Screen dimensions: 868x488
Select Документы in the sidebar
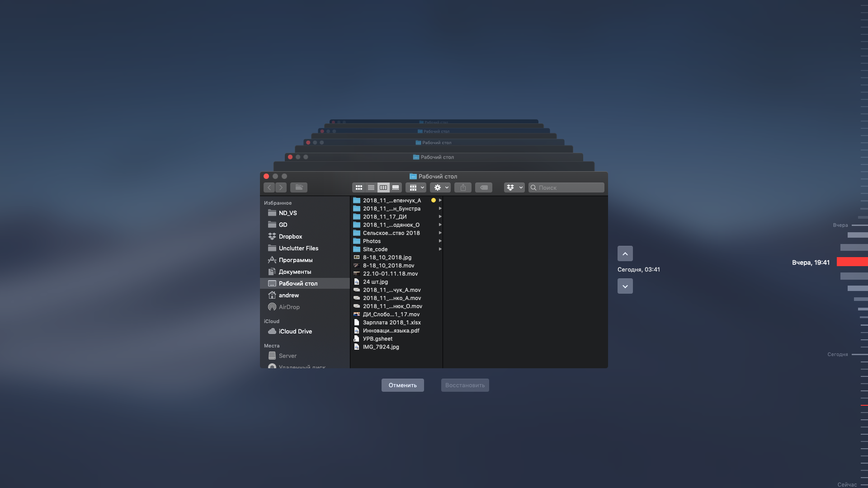tap(295, 272)
